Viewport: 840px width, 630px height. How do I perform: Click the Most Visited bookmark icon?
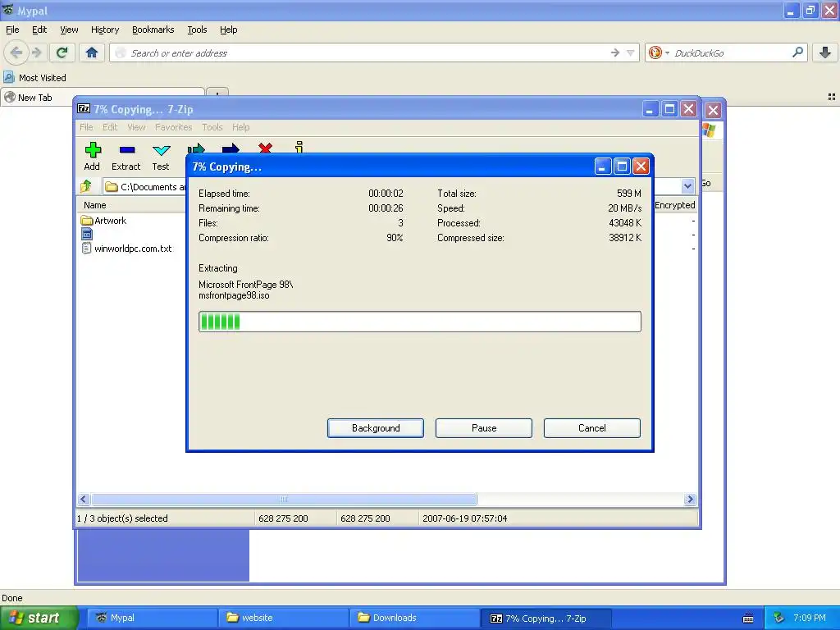8,77
